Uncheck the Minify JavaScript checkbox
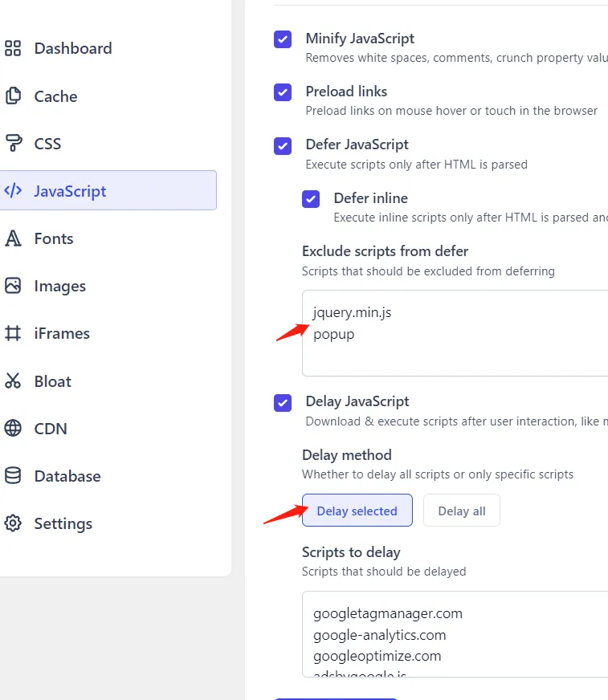Viewport: 608px width, 700px height. click(x=283, y=39)
